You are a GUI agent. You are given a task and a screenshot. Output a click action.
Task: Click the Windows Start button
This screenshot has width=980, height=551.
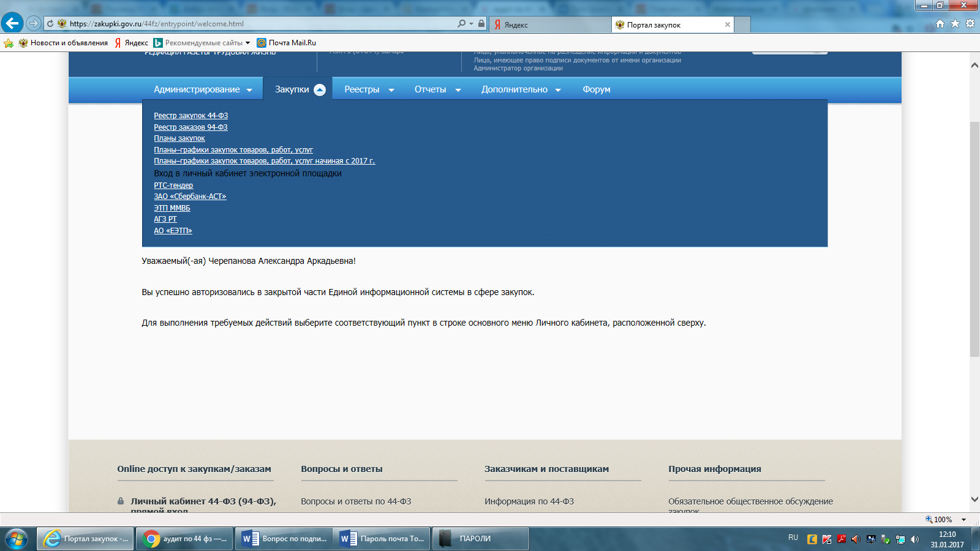(16, 539)
